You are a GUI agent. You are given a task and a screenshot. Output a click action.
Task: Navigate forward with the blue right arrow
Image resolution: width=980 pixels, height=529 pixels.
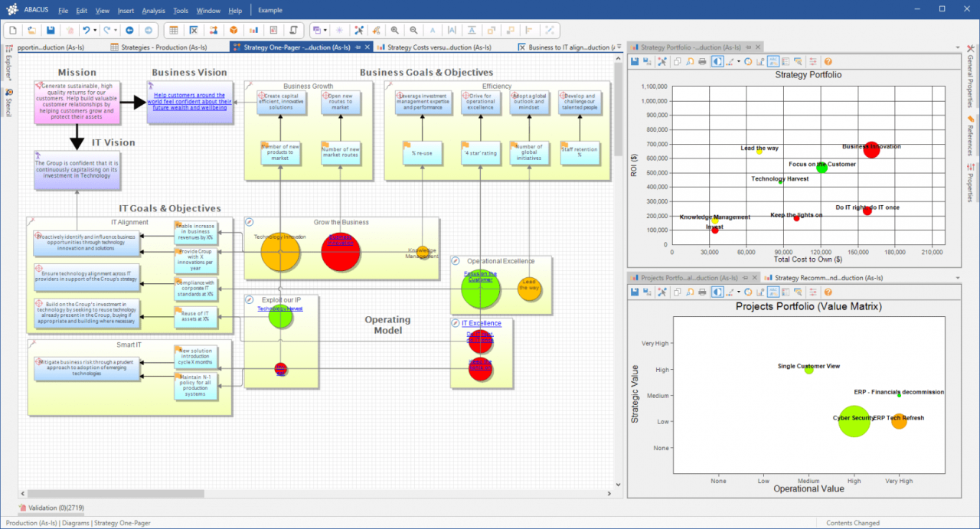click(149, 30)
